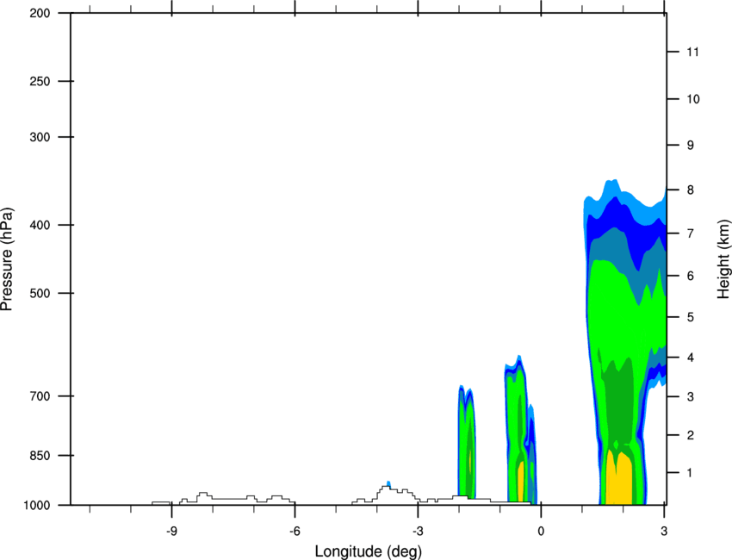The width and height of the screenshot is (732, 560).
Task: Click the 10 km height label
Action: (693, 99)
